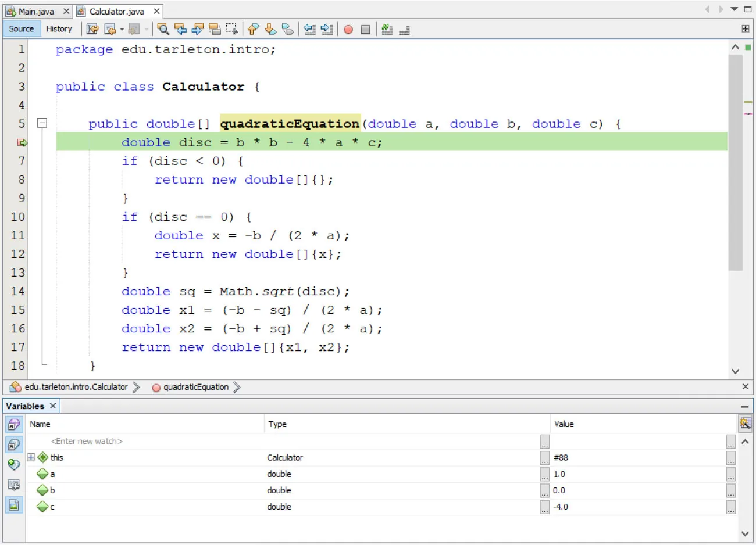The image size is (756, 545).
Task: Click the Last Edit Location toolbar icon
Action: [x=92, y=29]
